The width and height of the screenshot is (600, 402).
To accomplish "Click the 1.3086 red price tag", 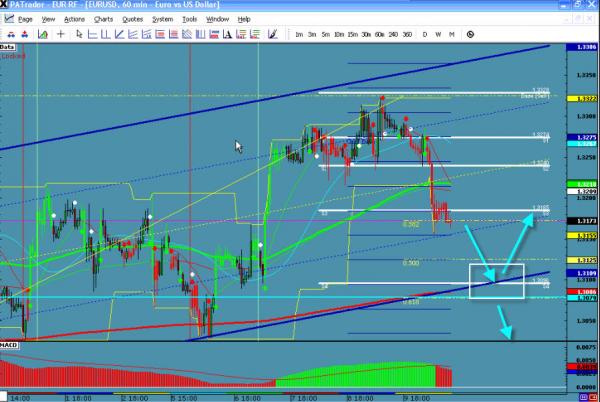I will click(x=584, y=292).
